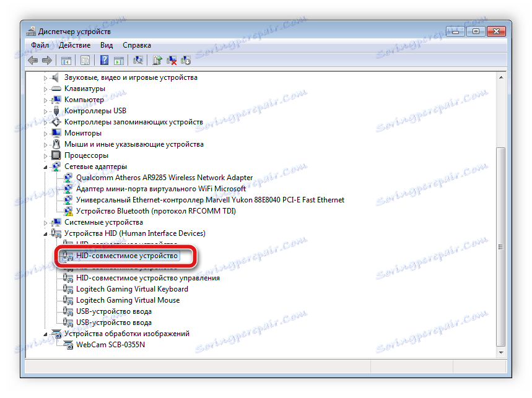Minimize the Диспетчер устройств window
This screenshot has width=532, height=398.
click(x=455, y=32)
